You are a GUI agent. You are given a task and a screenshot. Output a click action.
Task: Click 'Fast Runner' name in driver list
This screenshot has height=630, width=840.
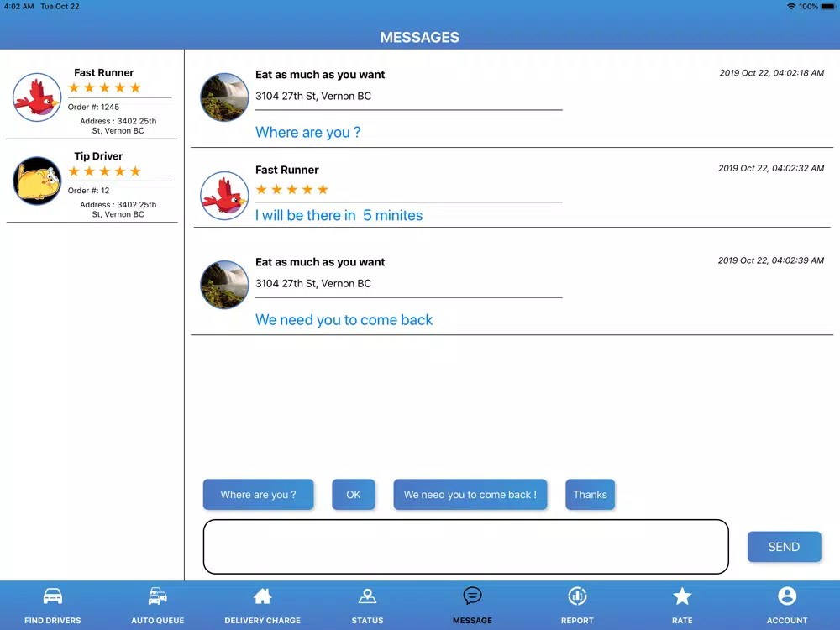[x=104, y=72]
